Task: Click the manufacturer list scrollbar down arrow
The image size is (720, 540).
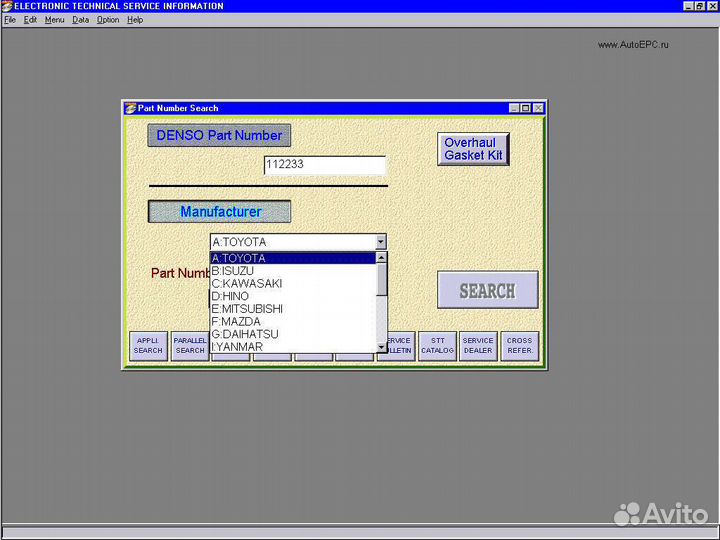Action: click(381, 347)
